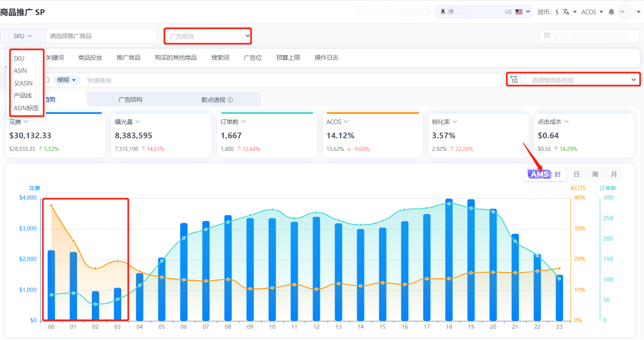Click the info icon next to 散点透视
The width and height of the screenshot is (644, 340).
[230, 100]
